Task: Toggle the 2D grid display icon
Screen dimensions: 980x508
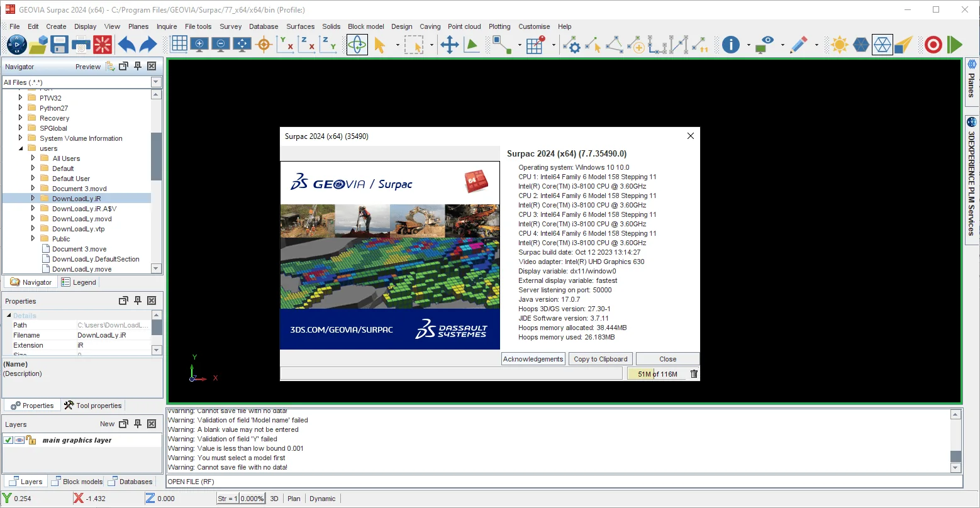Action: pos(179,44)
